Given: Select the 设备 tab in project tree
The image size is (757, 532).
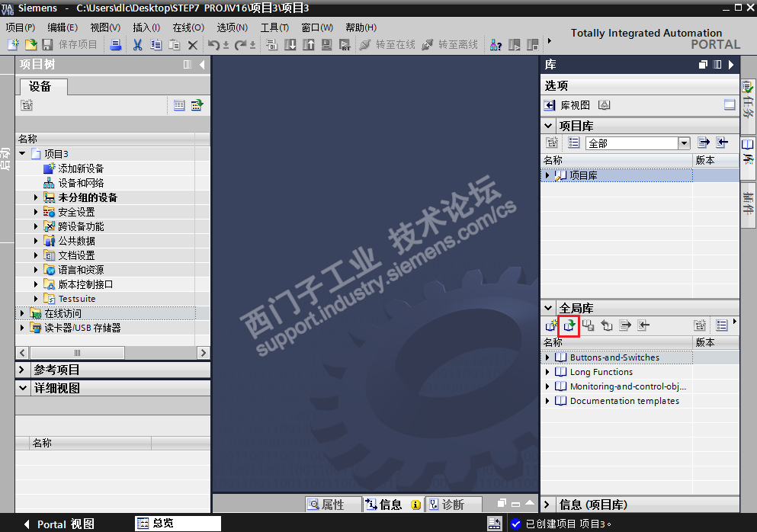Looking at the screenshot, I should (x=43, y=86).
